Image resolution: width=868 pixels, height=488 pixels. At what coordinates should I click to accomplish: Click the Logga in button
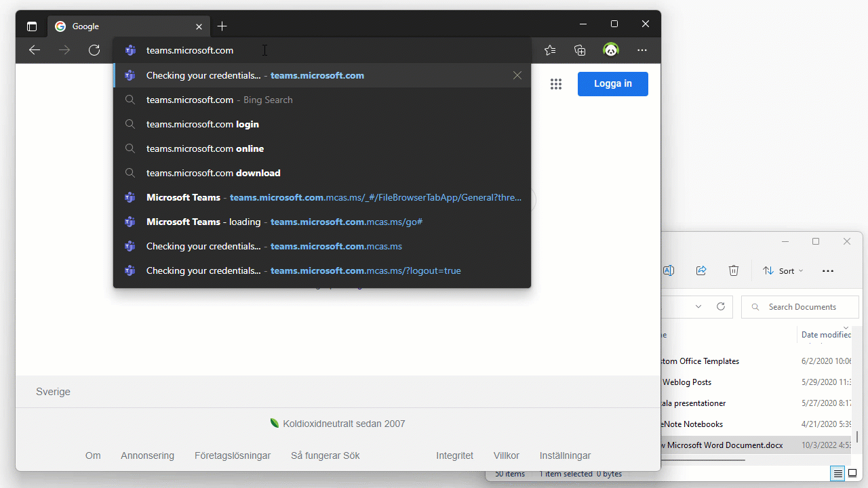pyautogui.click(x=612, y=84)
